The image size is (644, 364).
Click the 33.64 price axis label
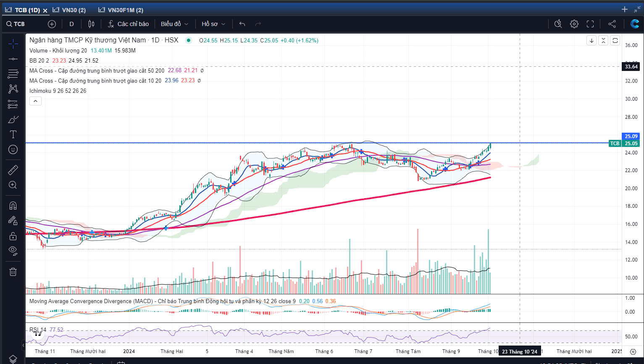(x=631, y=67)
